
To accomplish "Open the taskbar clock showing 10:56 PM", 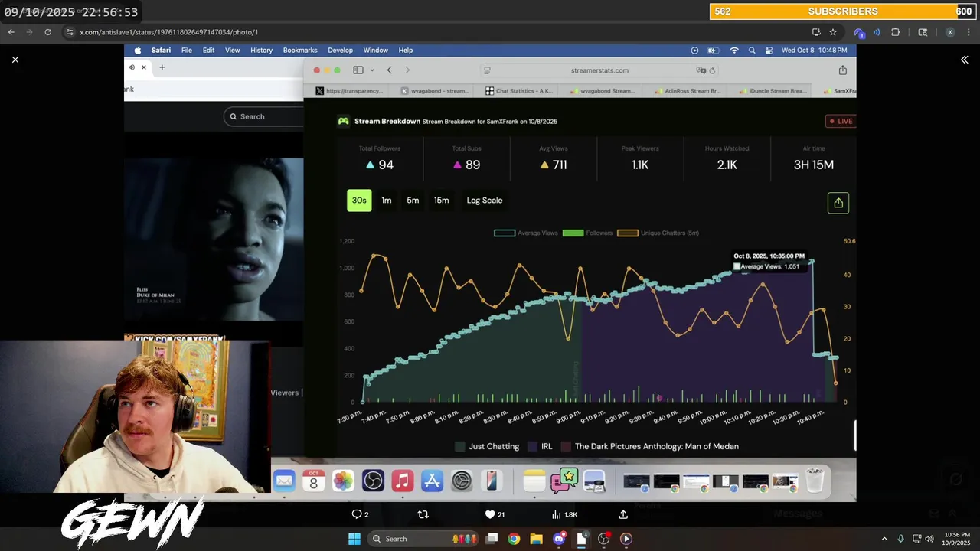I will [x=956, y=539].
